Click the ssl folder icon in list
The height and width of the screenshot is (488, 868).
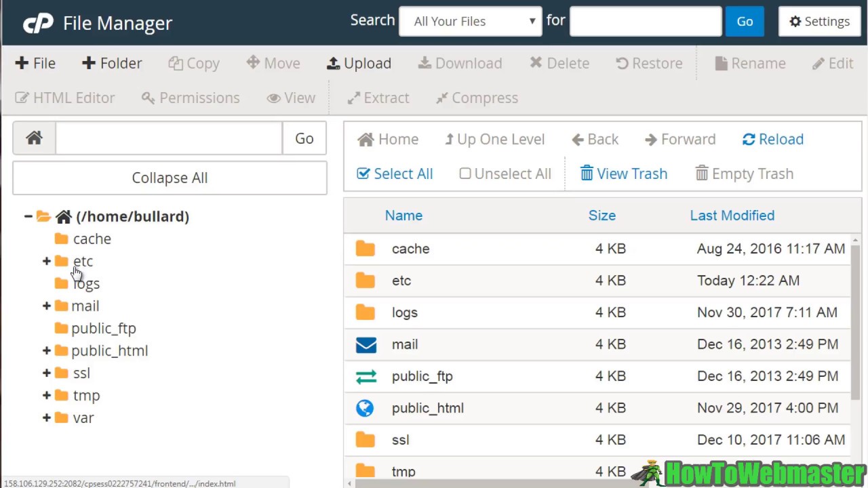[x=366, y=440]
